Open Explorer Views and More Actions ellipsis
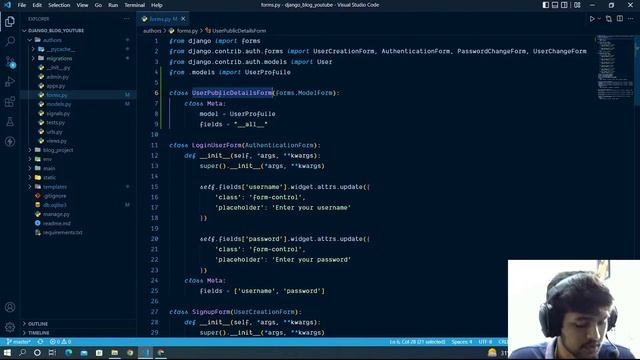 (127, 19)
